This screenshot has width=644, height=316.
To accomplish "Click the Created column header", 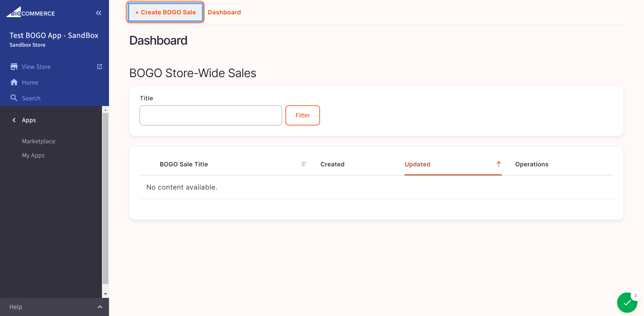I will (332, 164).
